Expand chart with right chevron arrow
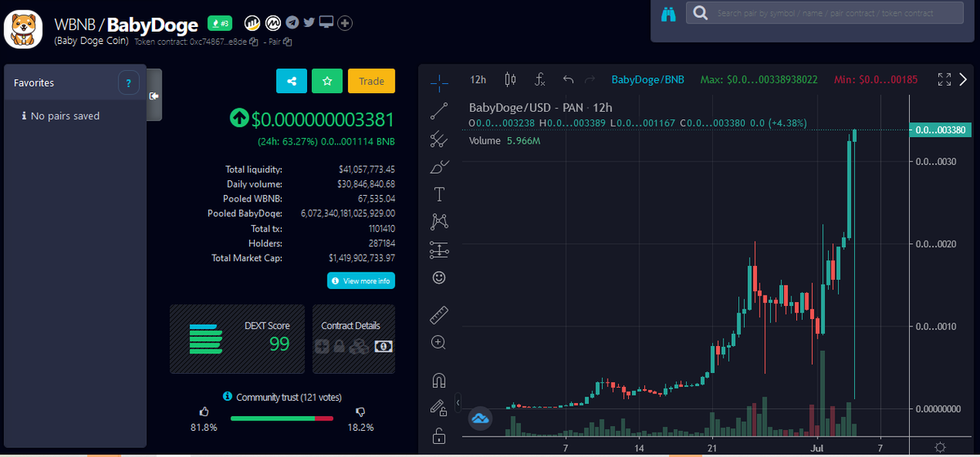Image resolution: width=980 pixels, height=457 pixels. coord(964,79)
